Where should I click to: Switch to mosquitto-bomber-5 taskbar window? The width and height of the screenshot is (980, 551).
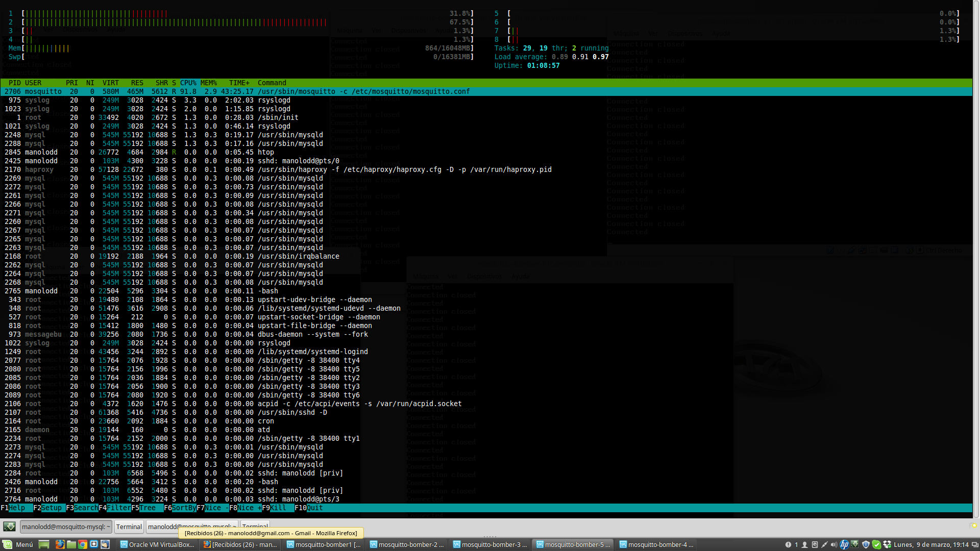coord(573,544)
